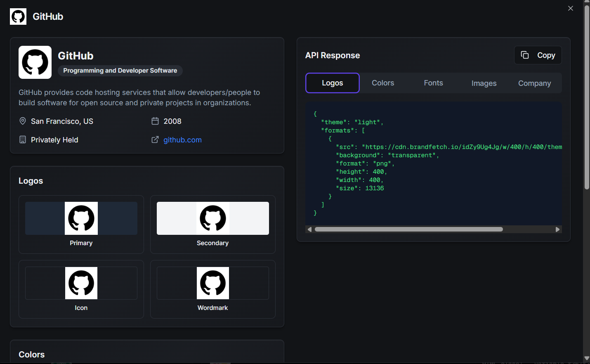Close the GitHub brand dialog
Viewport: 590px width, 364px height.
click(571, 8)
